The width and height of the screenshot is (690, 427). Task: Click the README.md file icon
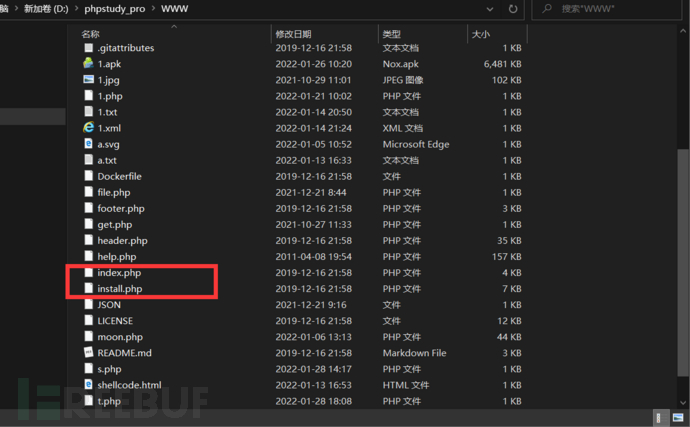pos(89,352)
